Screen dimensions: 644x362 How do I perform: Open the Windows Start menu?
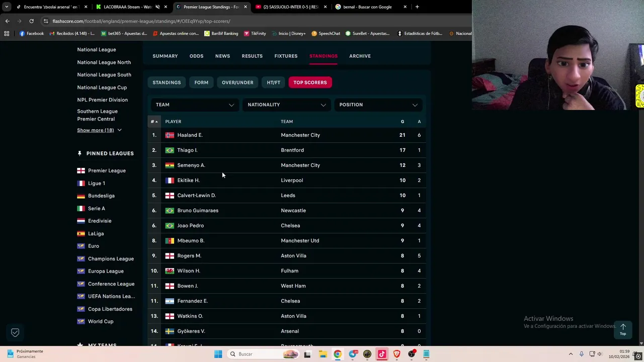click(x=218, y=354)
